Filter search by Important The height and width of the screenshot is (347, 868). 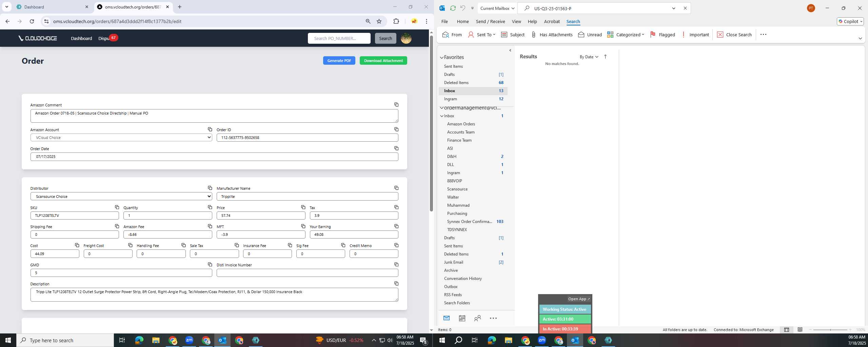[695, 35]
